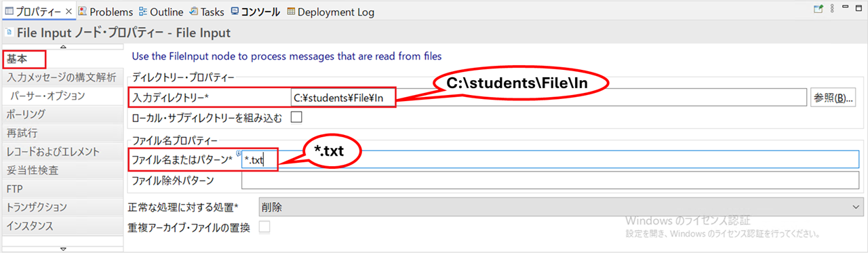This screenshot has width=868, height=253.
Task: Toggle 重複アーカイブ・ファイルの置換 checkbox
Action: tap(264, 227)
